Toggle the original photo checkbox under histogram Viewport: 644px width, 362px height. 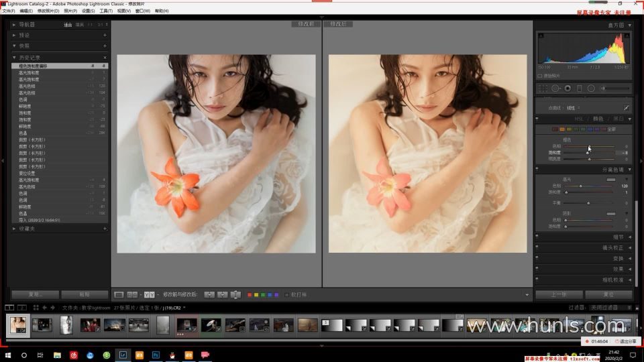point(539,76)
